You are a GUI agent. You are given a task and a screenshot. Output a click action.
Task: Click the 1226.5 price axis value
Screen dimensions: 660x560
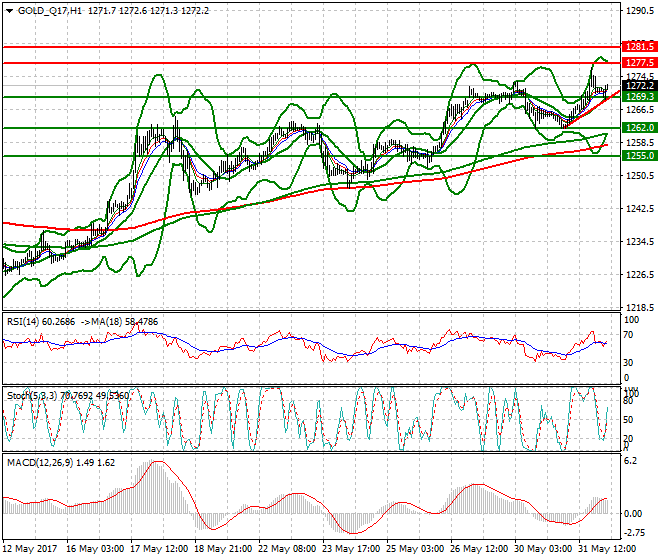pyautogui.click(x=640, y=275)
